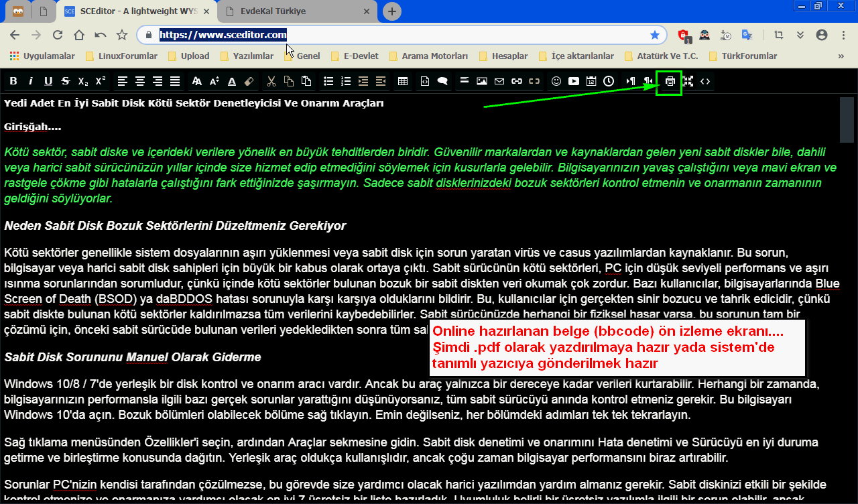Copy selection using the copy icon

pos(289,81)
